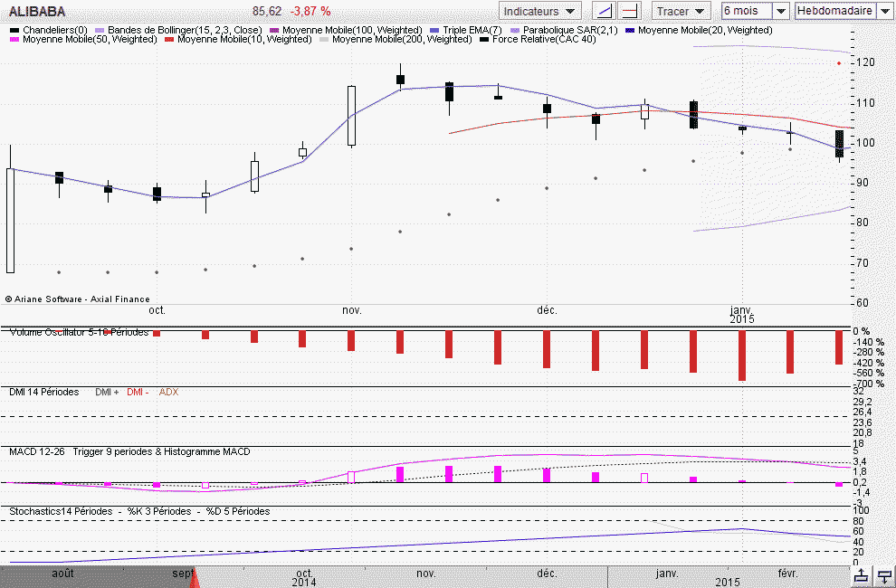Click the red Parabolic SAR dot near 120
The image size is (896, 588).
coord(839,62)
